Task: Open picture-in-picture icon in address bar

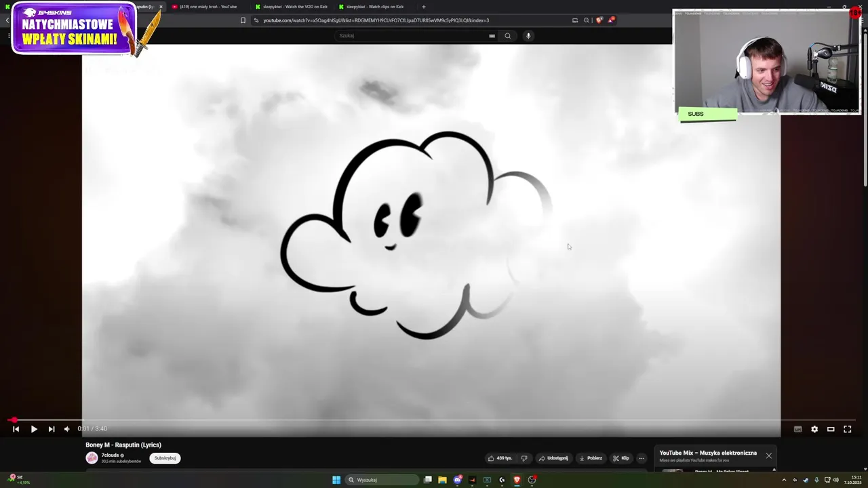Action: (x=575, y=20)
